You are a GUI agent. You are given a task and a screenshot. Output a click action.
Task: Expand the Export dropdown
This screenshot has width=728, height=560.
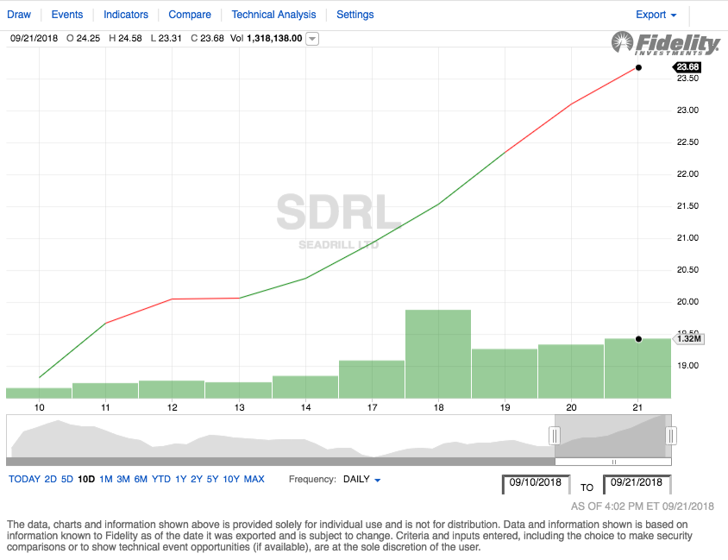click(656, 15)
